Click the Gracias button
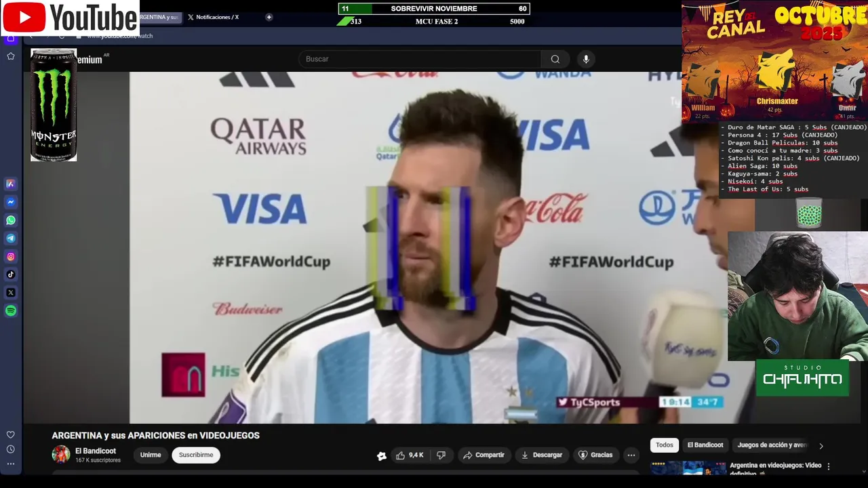The width and height of the screenshot is (868, 488). point(595,455)
